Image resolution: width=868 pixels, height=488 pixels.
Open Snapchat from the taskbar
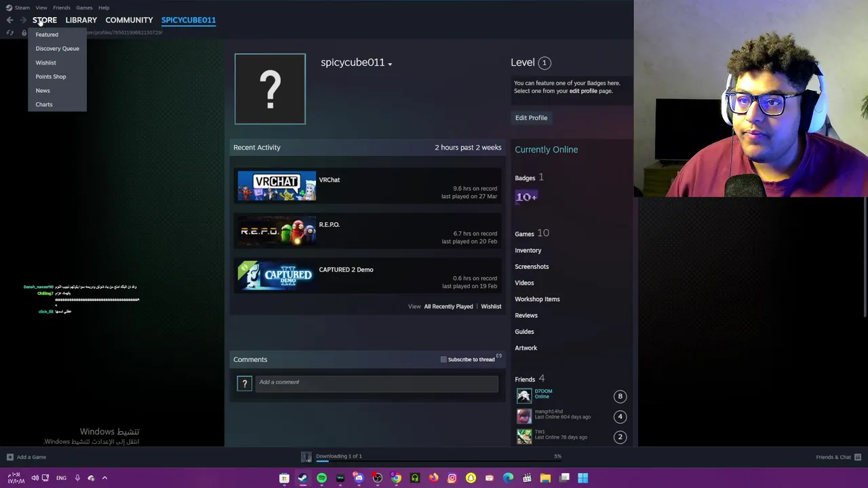471,478
